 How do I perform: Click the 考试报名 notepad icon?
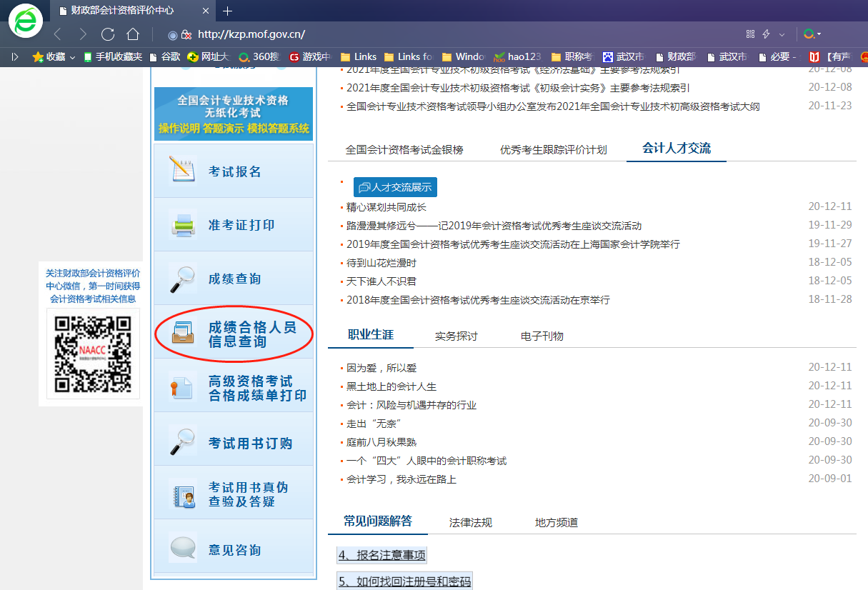(181, 171)
